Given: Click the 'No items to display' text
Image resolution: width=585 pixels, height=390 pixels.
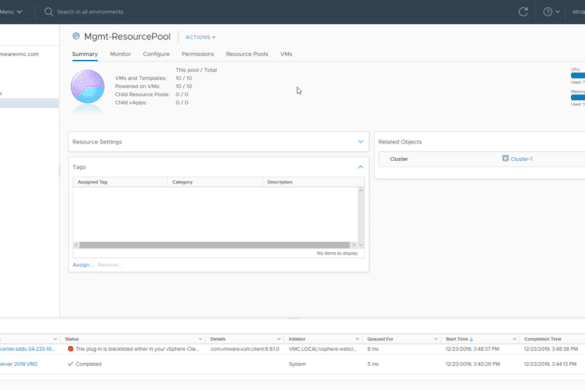Looking at the screenshot, I should (337, 253).
